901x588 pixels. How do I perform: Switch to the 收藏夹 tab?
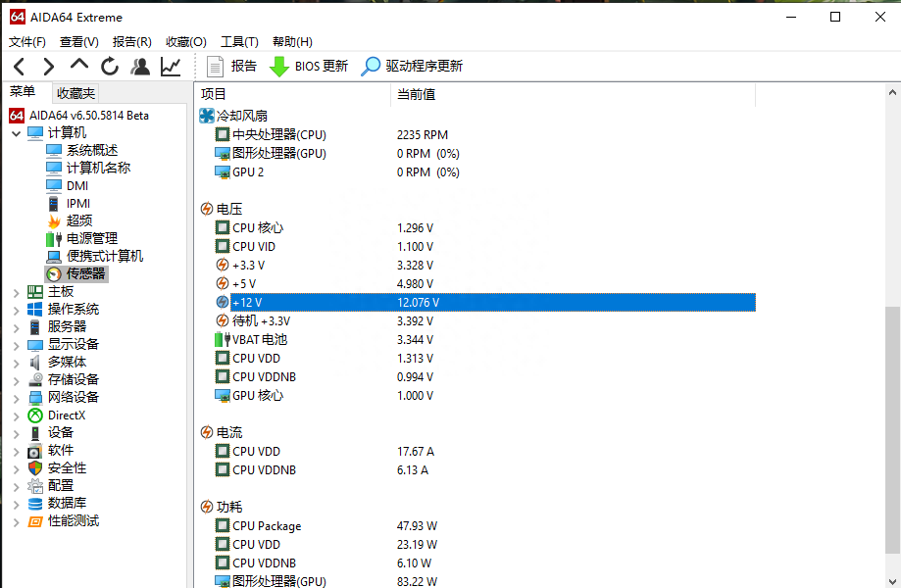tap(75, 93)
